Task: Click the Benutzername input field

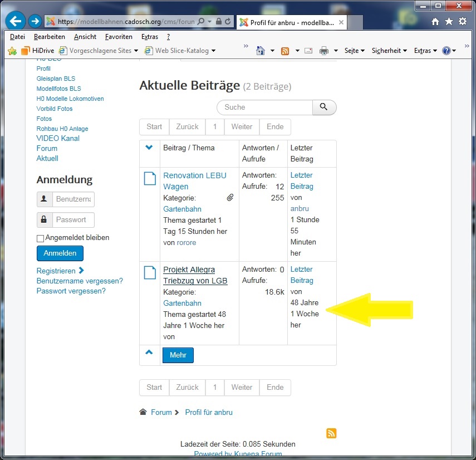Action: click(73, 199)
